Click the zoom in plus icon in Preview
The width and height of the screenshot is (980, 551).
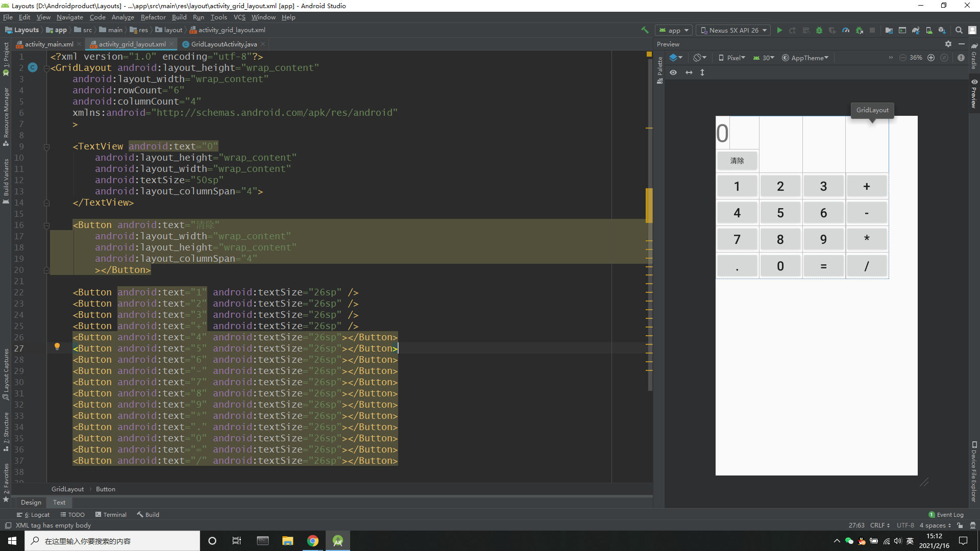(931, 58)
